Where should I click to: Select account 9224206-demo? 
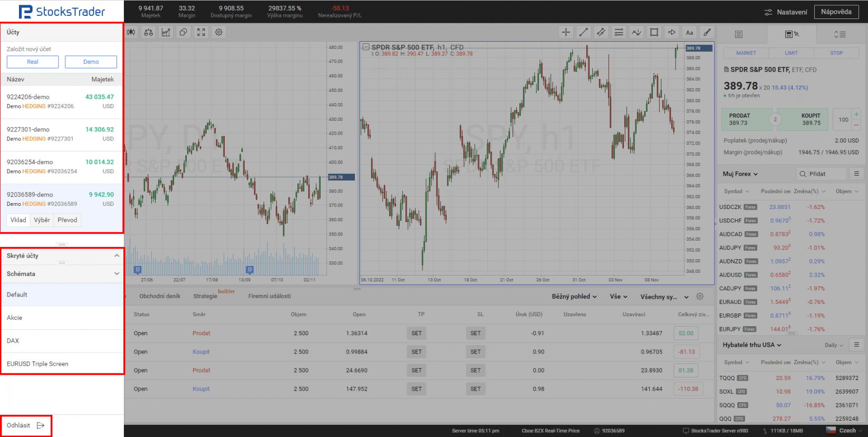click(x=61, y=102)
